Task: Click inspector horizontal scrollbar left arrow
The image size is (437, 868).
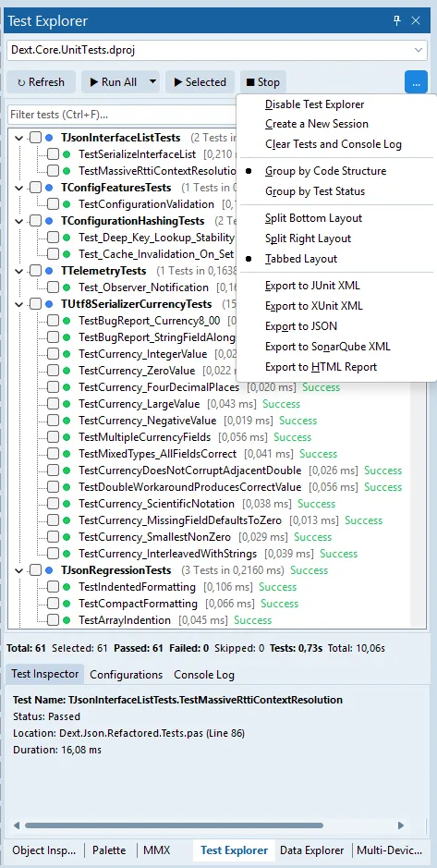Action: (x=17, y=825)
